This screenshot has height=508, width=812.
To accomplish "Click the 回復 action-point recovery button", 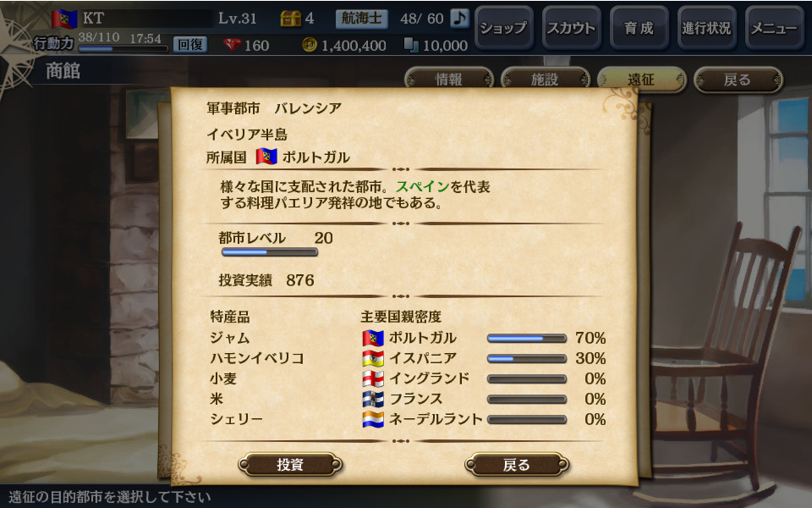I will (190, 45).
